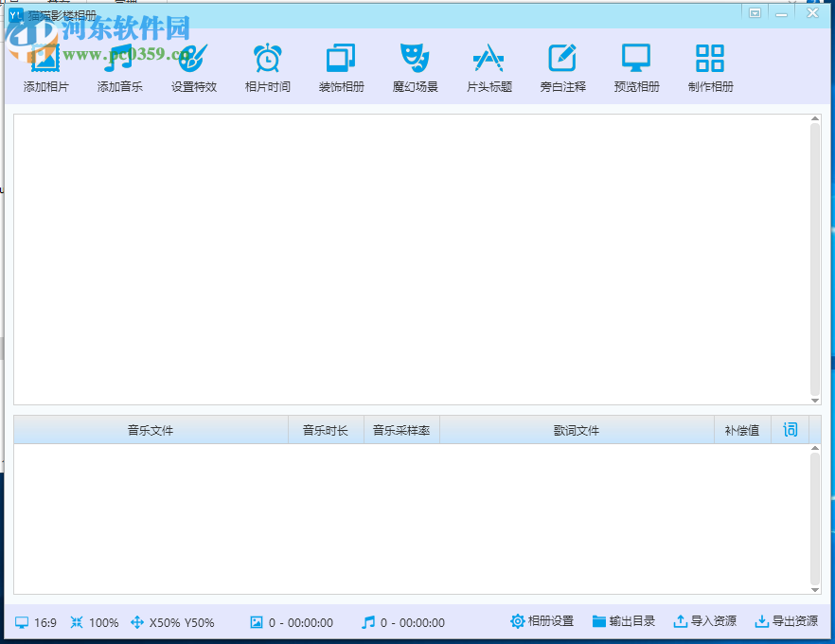Click 片头标题 title icon

(x=489, y=58)
